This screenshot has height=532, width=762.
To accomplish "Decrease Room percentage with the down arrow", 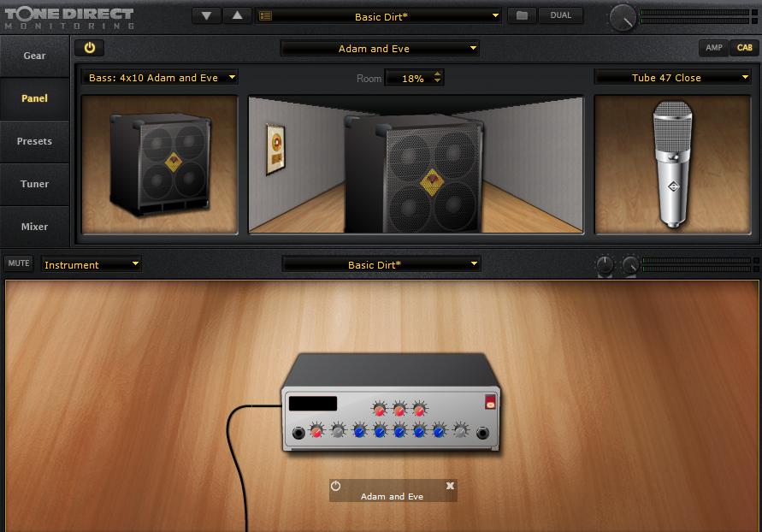I will click(437, 80).
